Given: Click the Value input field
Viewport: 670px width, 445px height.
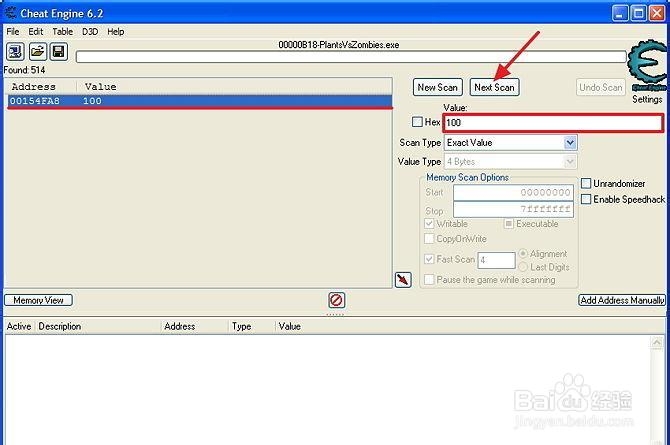Looking at the screenshot, I should click(553, 123).
